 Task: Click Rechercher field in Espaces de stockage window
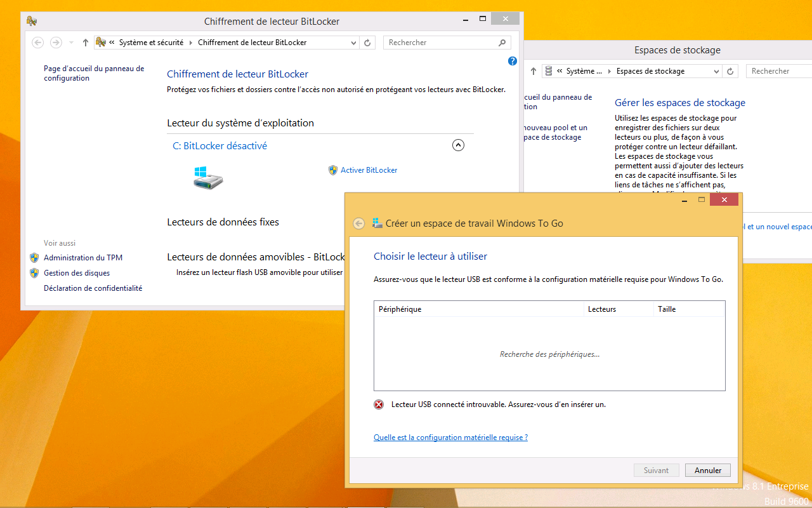(x=780, y=71)
